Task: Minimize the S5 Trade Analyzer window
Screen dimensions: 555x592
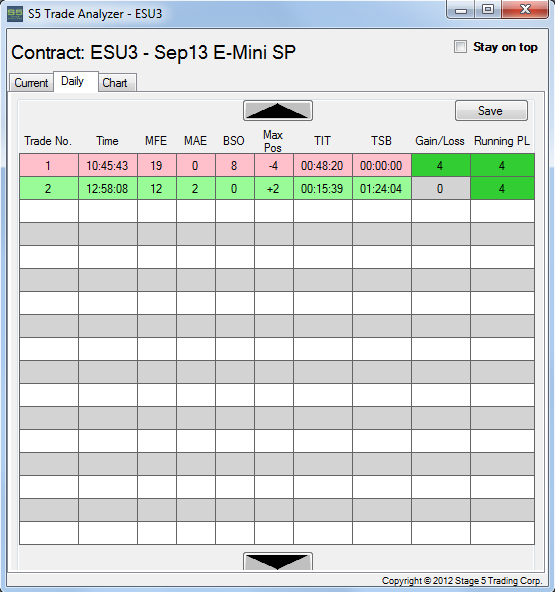Action: [461, 9]
